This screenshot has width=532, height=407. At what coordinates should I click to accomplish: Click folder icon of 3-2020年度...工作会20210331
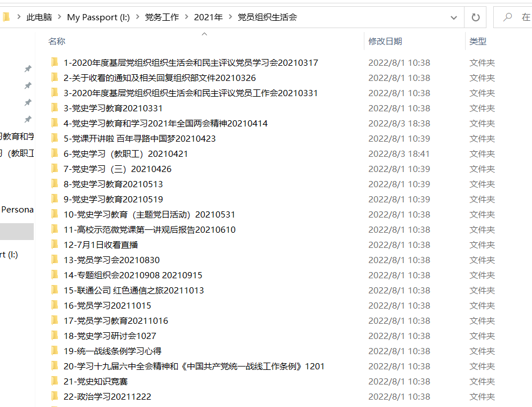pyautogui.click(x=55, y=93)
